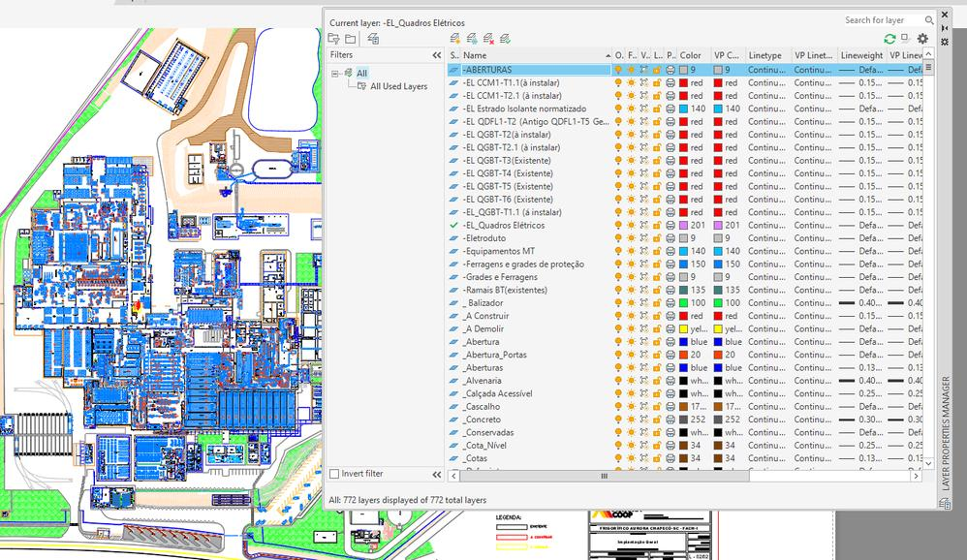967x560 pixels.
Task: Lock the -Eletroduto layer
Action: 657,238
